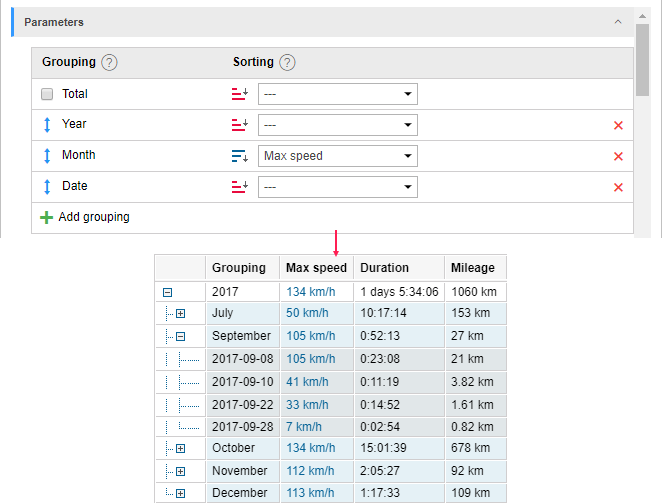
Task: Enable the Total grouping checkbox
Action: 47,94
